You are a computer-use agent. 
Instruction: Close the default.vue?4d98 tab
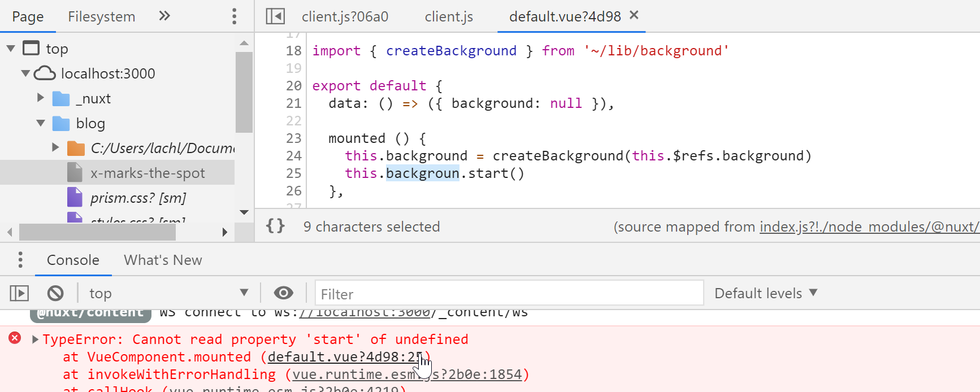(634, 15)
